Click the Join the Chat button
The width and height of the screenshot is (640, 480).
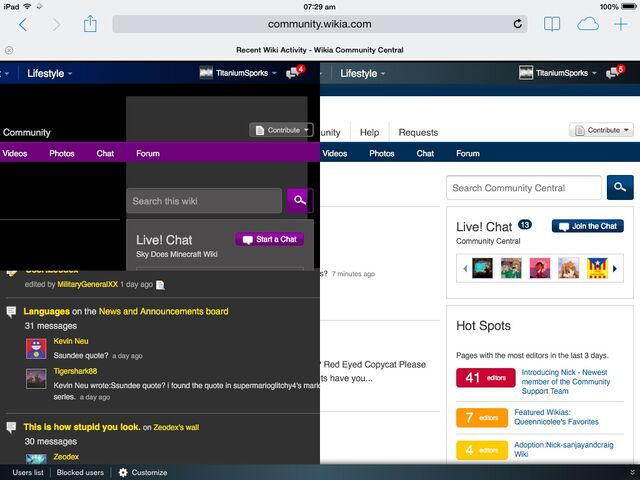click(x=588, y=226)
